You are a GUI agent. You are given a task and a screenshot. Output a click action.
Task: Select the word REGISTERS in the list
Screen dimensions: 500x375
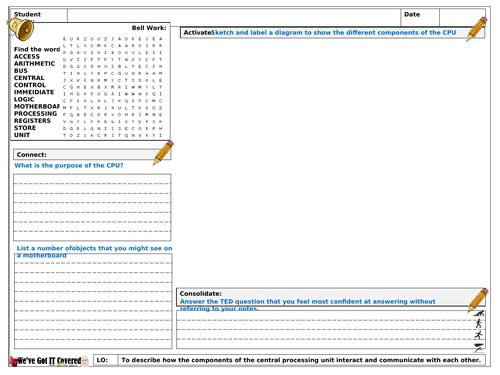[32, 121]
